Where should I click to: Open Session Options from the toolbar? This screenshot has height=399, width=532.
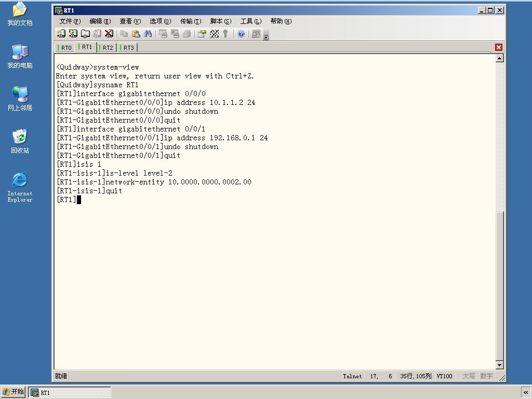click(202, 34)
